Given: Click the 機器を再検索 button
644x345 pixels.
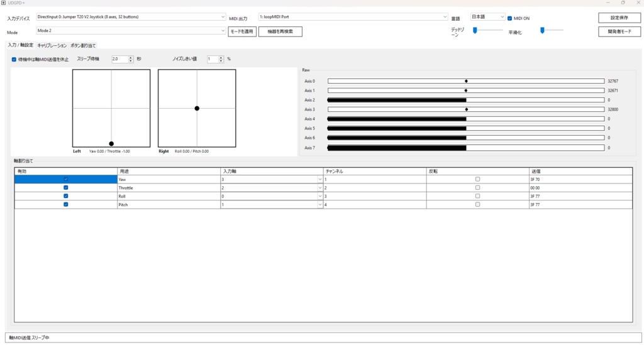Looking at the screenshot, I should (x=280, y=31).
